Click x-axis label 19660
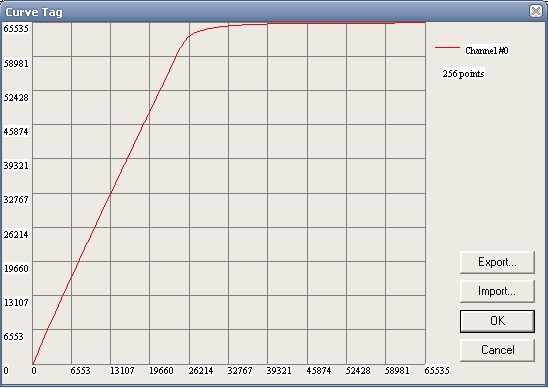The image size is (548, 388). click(161, 371)
